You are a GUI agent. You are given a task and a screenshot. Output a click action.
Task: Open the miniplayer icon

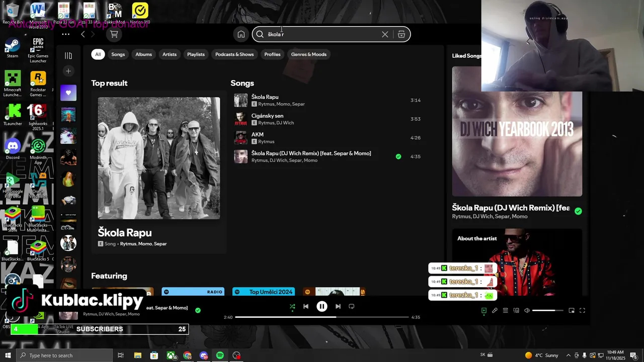click(x=572, y=311)
